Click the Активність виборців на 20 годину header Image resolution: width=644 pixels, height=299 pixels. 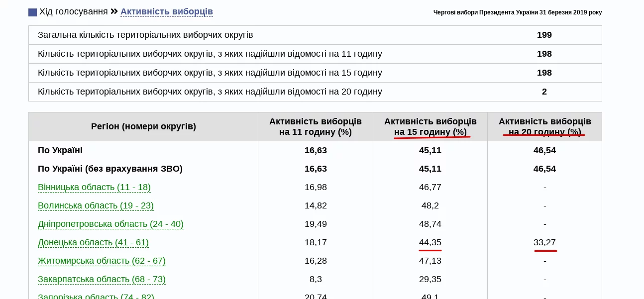(x=545, y=126)
